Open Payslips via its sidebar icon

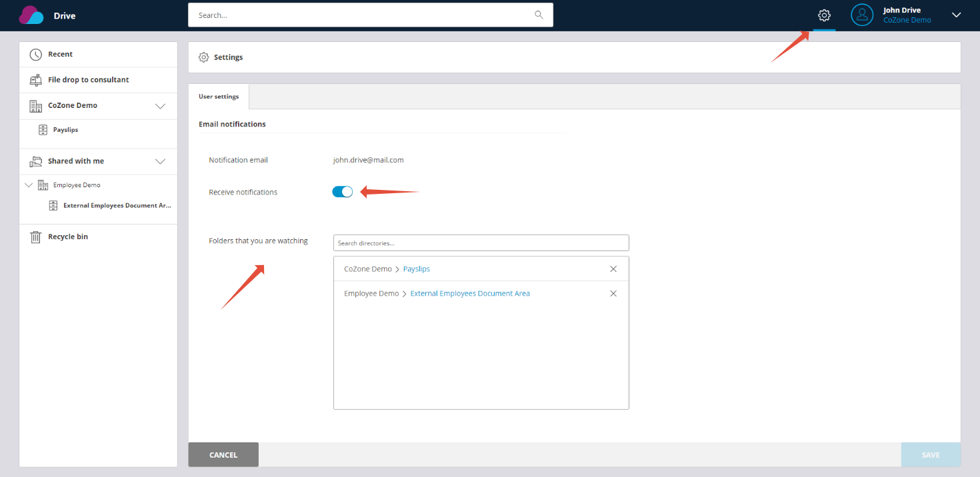point(43,129)
